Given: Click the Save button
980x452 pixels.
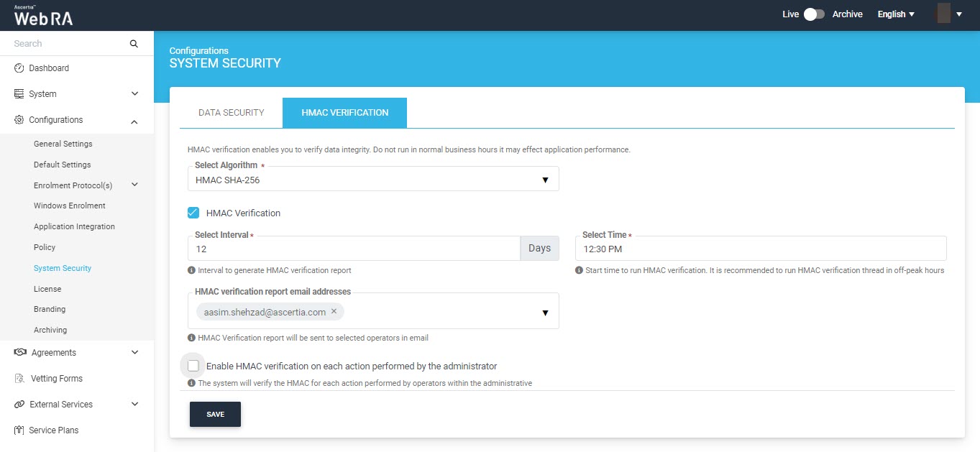Looking at the screenshot, I should click(215, 415).
